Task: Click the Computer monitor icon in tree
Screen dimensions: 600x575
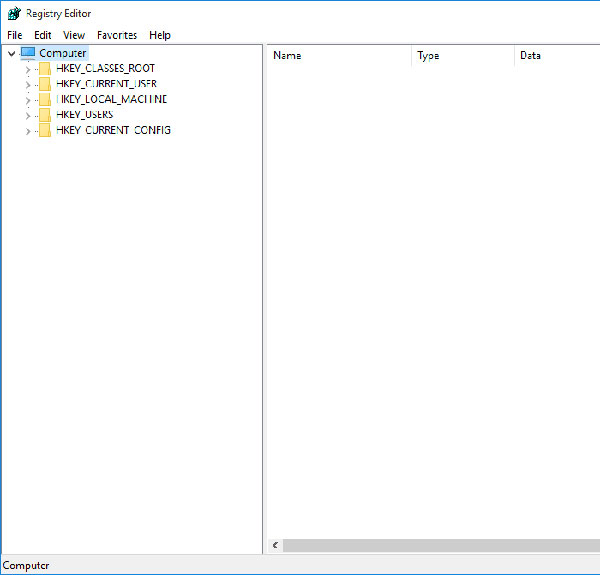Action: pos(28,53)
